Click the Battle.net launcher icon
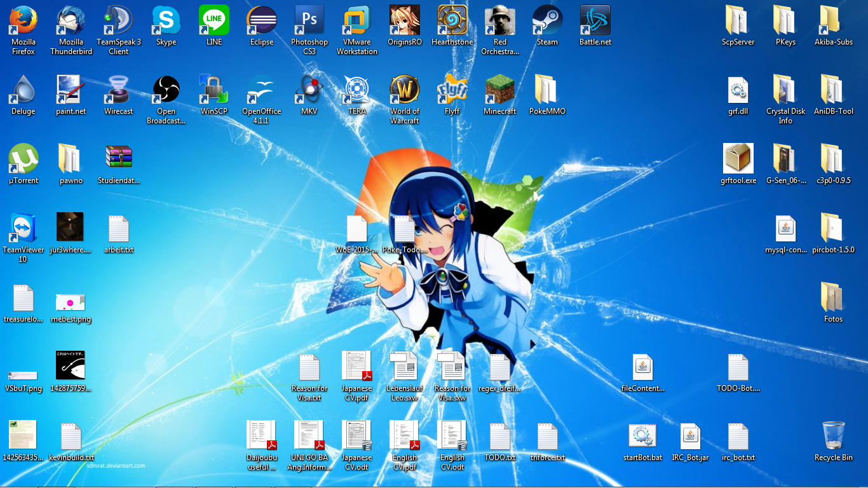Image resolution: width=868 pixels, height=488 pixels. click(x=595, y=21)
